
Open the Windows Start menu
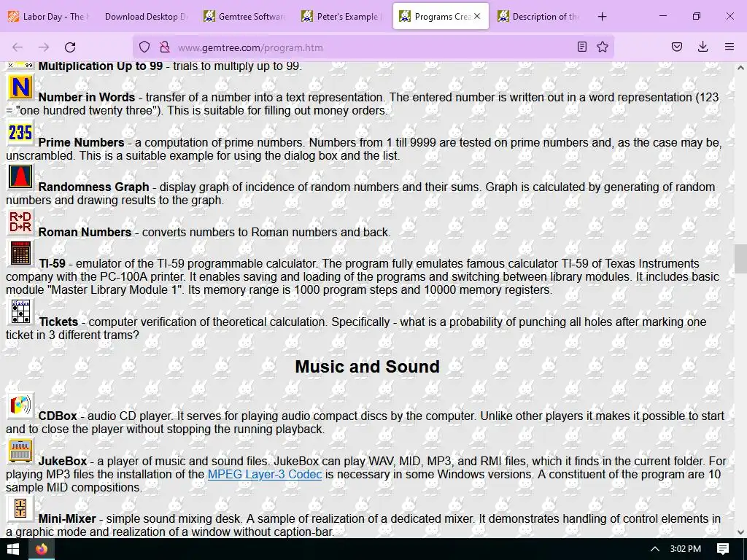[13, 550]
